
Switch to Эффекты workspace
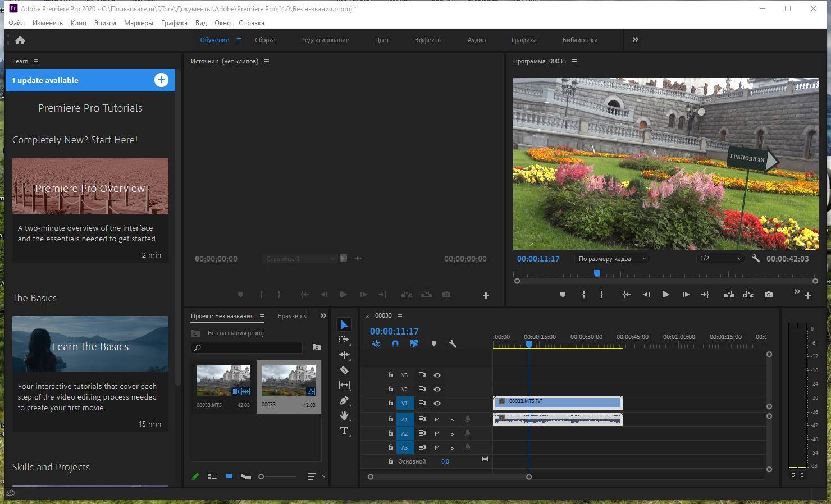428,40
